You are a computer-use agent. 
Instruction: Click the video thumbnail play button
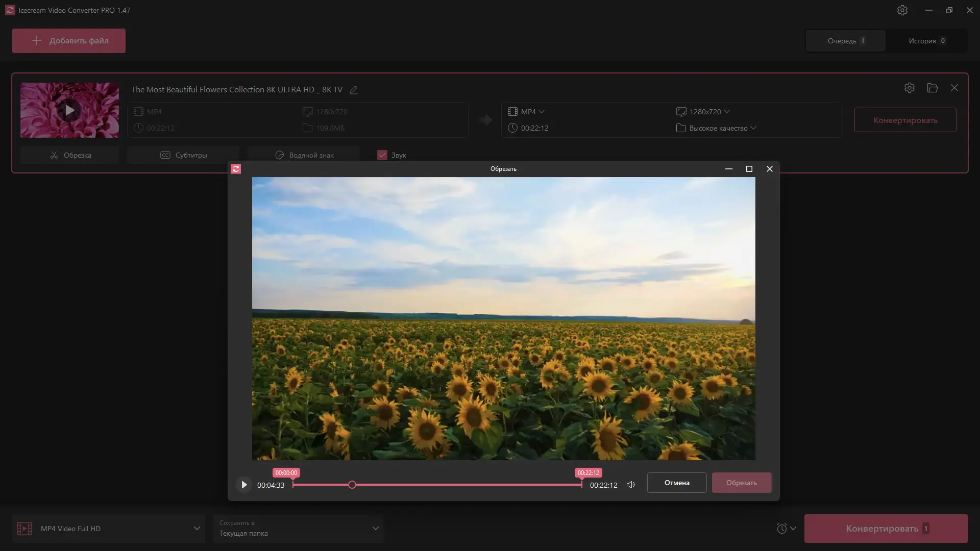(x=69, y=110)
